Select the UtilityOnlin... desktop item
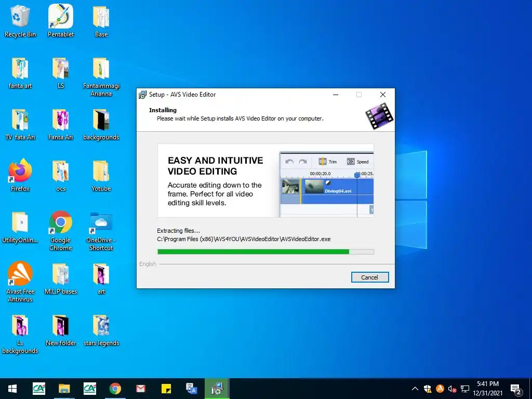This screenshot has width=532, height=399. (20, 228)
